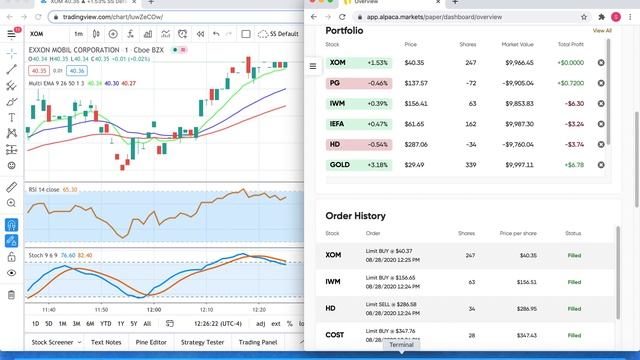640x360 pixels.
Task: Click Alpaca address bar URL
Action: coord(434,17)
